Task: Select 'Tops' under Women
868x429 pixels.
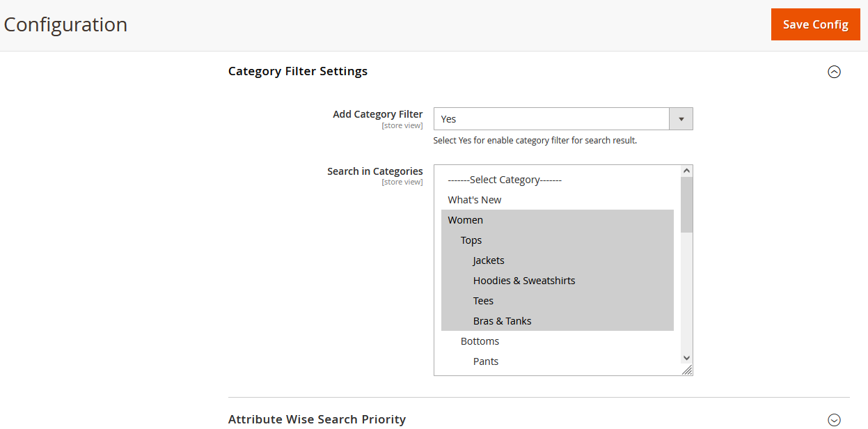Action: pyautogui.click(x=471, y=240)
